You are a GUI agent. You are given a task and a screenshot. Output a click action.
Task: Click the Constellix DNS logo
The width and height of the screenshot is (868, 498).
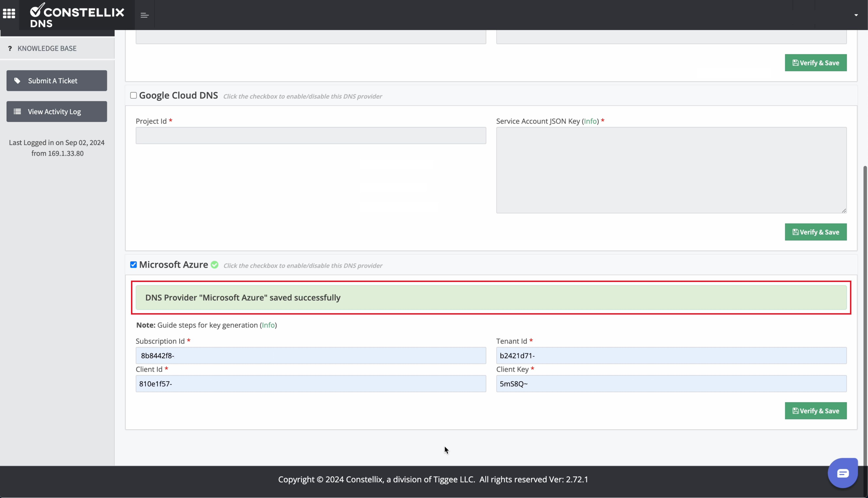pyautogui.click(x=77, y=15)
